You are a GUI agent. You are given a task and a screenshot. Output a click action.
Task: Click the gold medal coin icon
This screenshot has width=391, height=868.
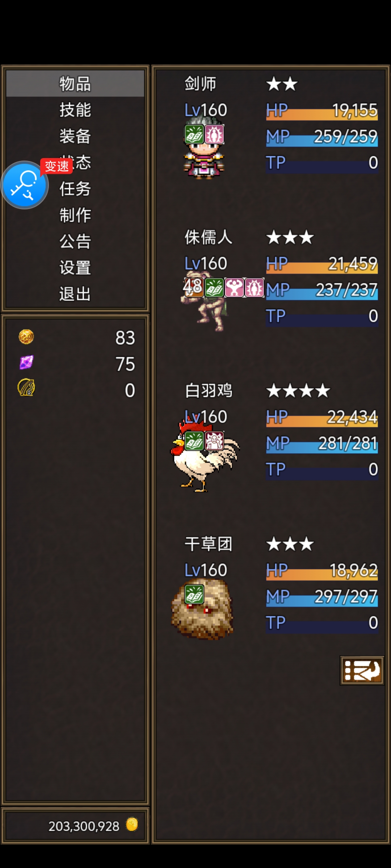[x=26, y=337]
